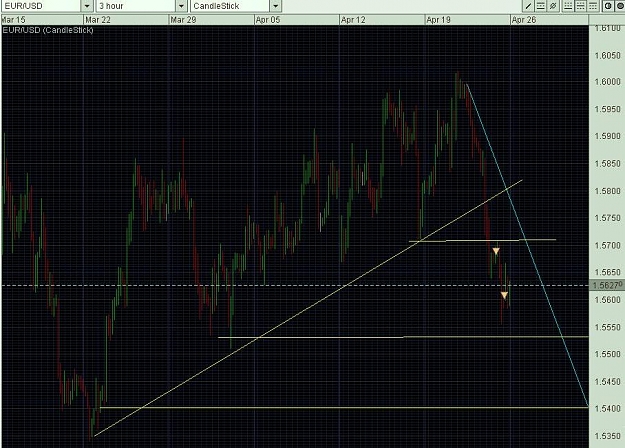Click the 1.5627 current price label
This screenshot has width=625, height=448.
pyautogui.click(x=607, y=285)
